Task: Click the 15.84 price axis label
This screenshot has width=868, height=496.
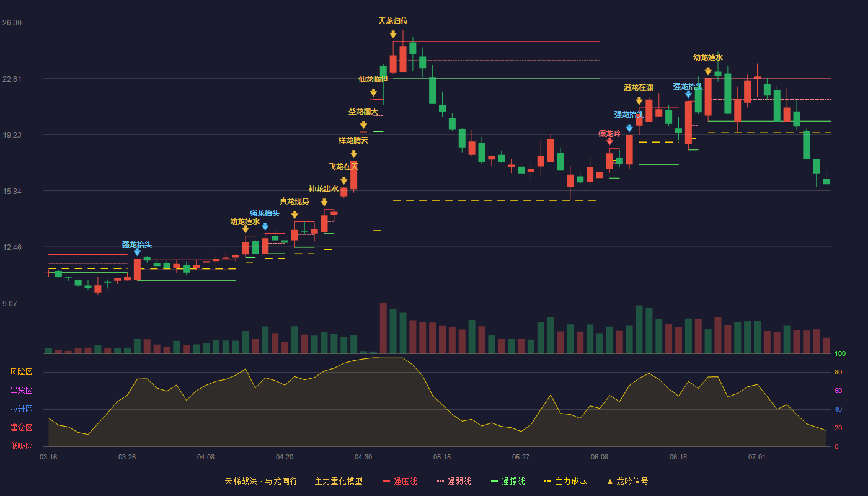Action: coord(12,191)
